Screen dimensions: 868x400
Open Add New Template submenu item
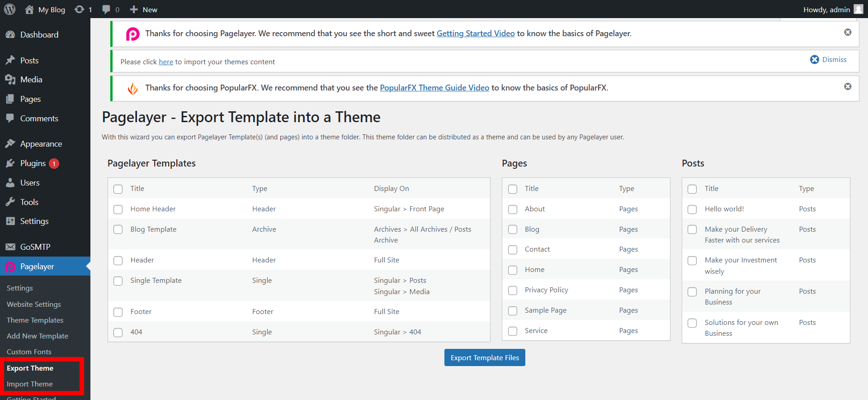coord(38,336)
